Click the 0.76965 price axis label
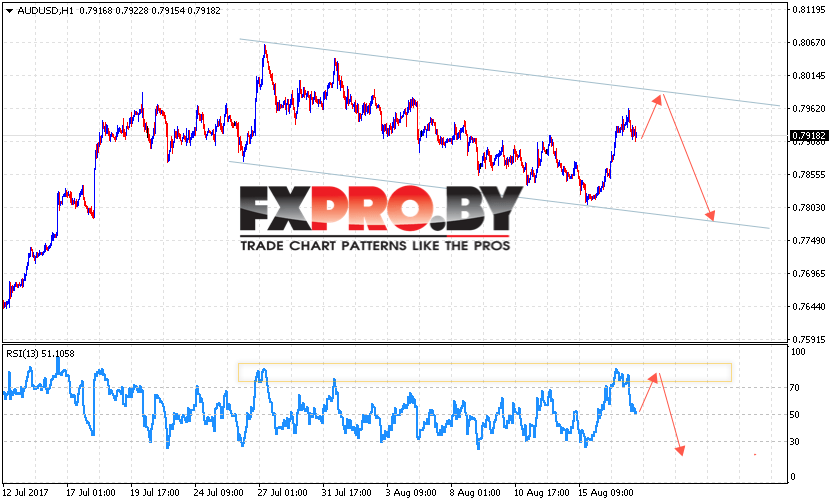830x504 pixels. 808,274
